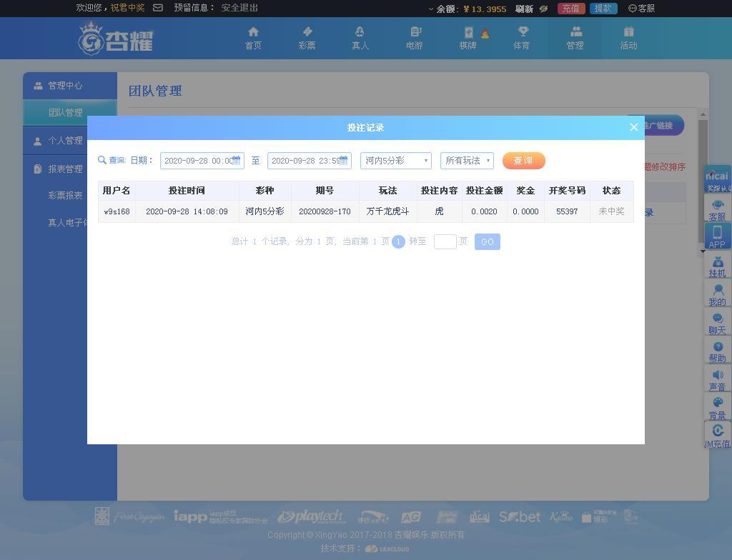The height and width of the screenshot is (560, 732).
Task: Click the orange 查询 search button
Action: (523, 161)
